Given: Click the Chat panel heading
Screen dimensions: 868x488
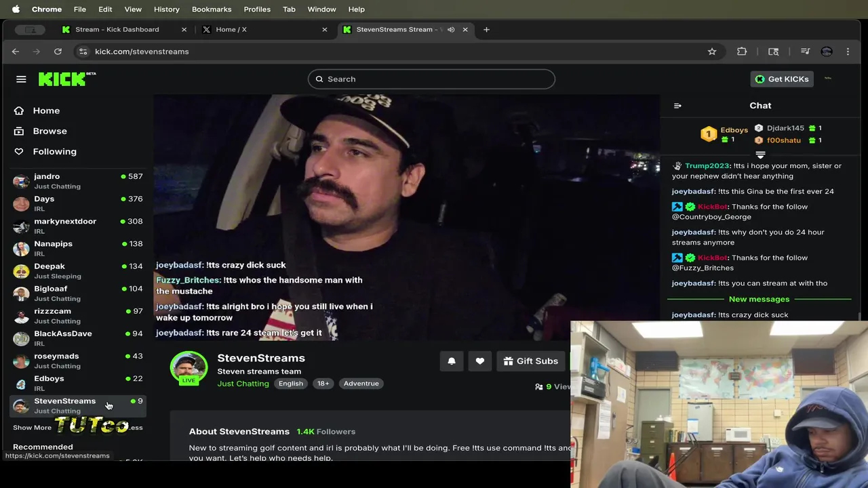Looking at the screenshot, I should pyautogui.click(x=760, y=106).
